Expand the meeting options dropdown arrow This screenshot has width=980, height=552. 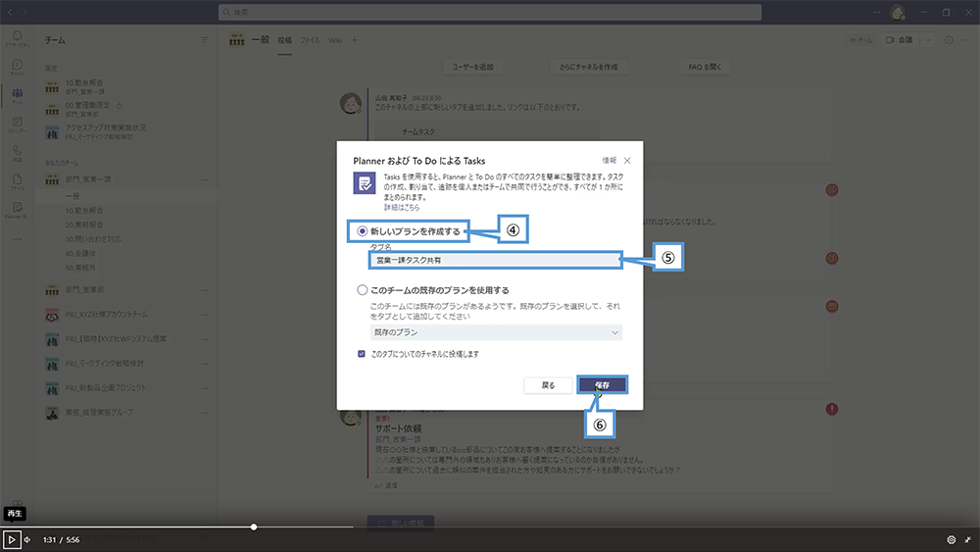coord(927,40)
